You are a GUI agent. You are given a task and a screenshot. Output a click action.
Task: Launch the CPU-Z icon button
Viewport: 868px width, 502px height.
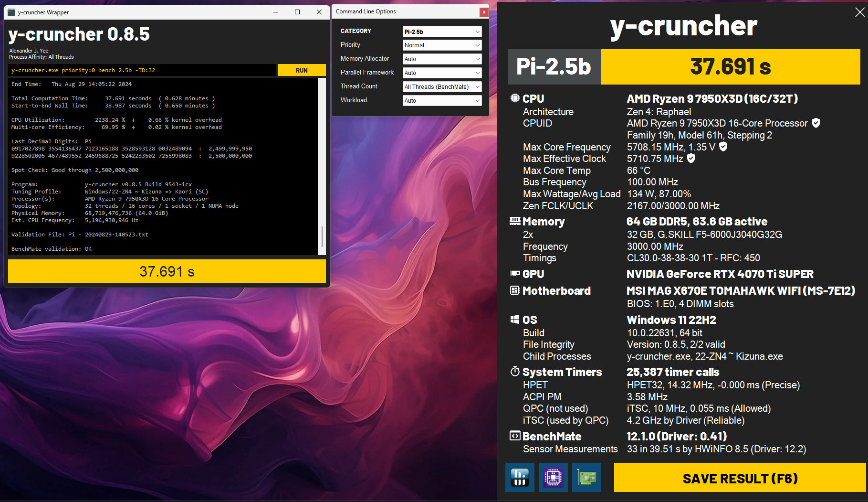coord(553,477)
